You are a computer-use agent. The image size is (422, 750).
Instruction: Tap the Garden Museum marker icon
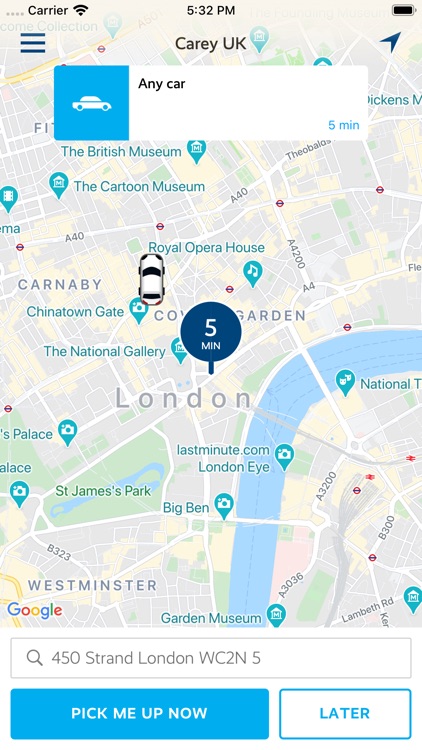[276, 615]
